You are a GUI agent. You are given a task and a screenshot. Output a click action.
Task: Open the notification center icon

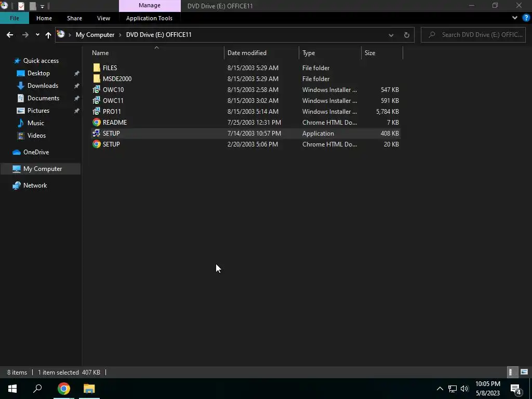coord(516,389)
